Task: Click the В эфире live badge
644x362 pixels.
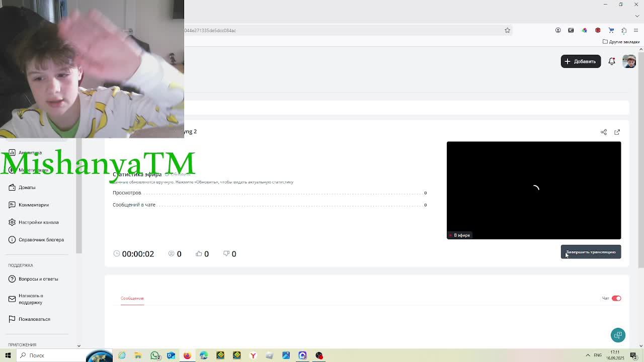Action: pyautogui.click(x=459, y=235)
